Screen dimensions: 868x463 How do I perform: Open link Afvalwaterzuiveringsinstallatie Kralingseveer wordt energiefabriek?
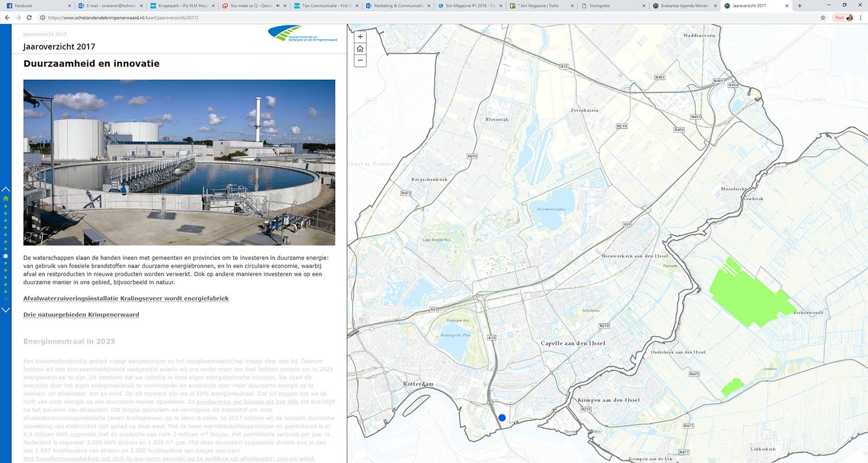tap(126, 298)
